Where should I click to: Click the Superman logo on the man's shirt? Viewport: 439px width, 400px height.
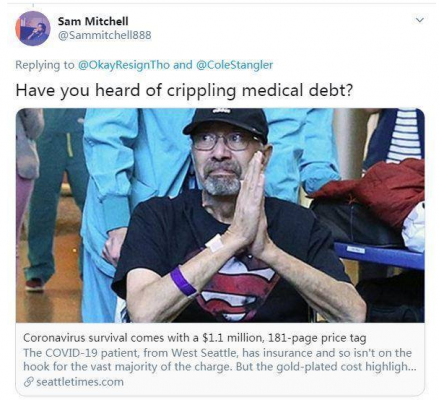pyautogui.click(x=237, y=283)
